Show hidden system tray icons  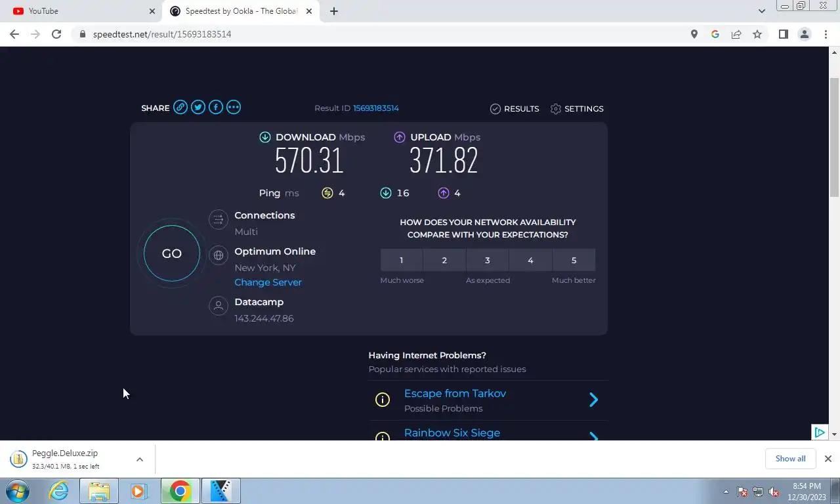tap(726, 492)
